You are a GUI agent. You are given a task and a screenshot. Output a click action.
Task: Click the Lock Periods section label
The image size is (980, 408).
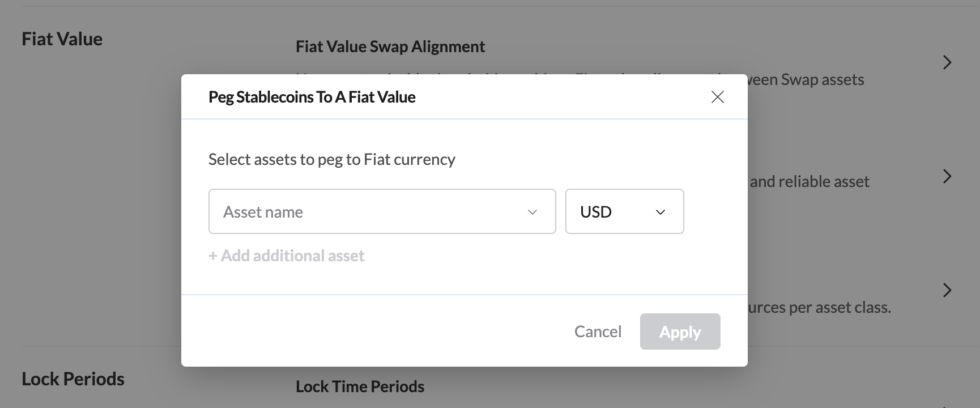tap(73, 379)
